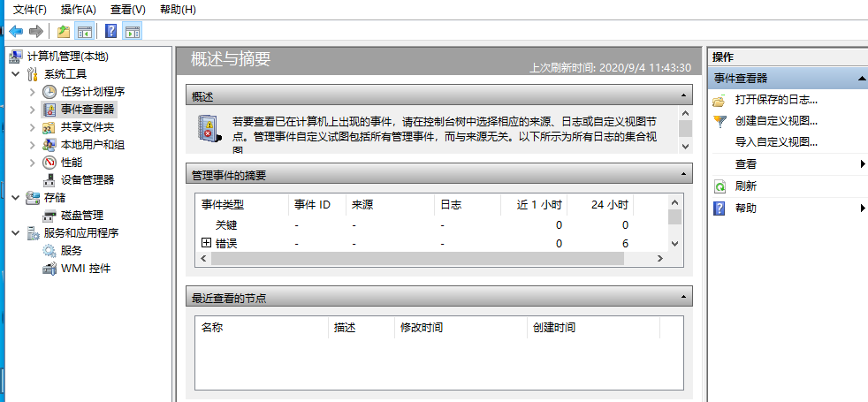This screenshot has width=868, height=402.
Task: Expand the 任务计划程序 node
Action: coord(33,92)
